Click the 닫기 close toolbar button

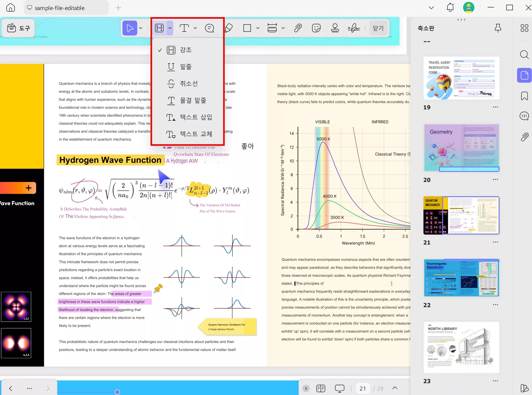(378, 28)
